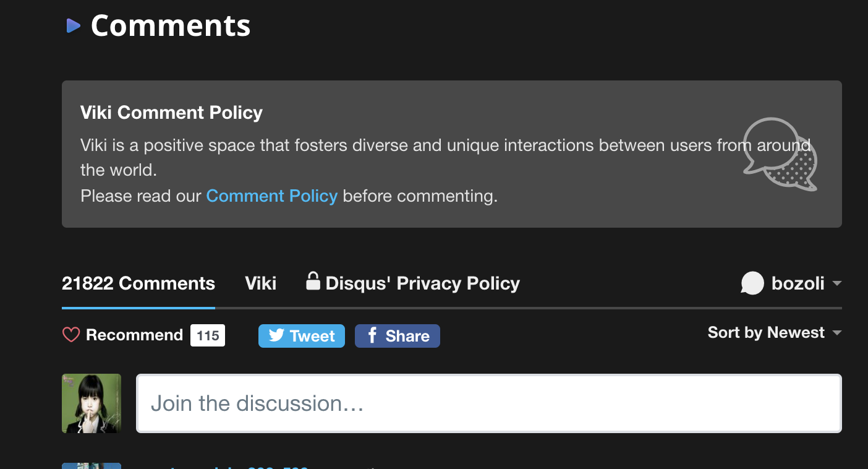Click the blue triangle beside Comments heading
868x469 pixels.
(74, 25)
